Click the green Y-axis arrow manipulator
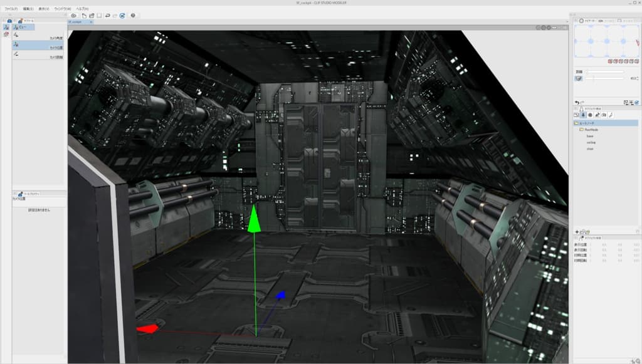The width and height of the screenshot is (642, 364). 255,219
